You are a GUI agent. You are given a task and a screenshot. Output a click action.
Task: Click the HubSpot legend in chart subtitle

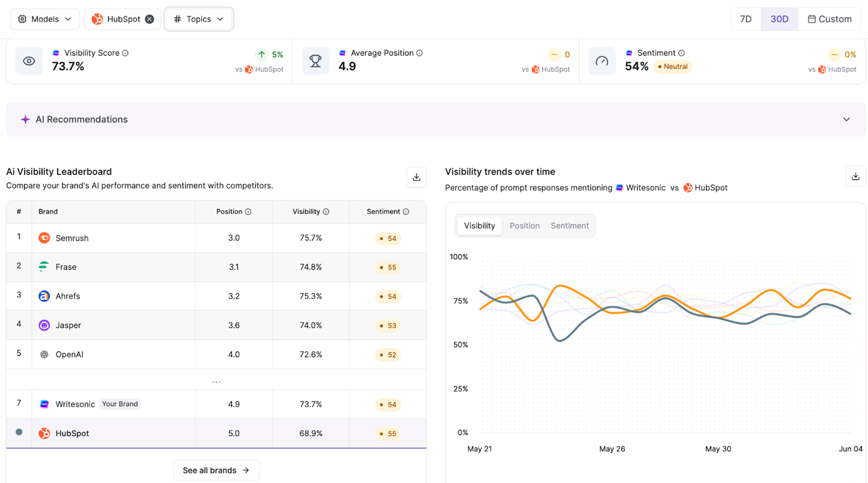click(x=705, y=188)
